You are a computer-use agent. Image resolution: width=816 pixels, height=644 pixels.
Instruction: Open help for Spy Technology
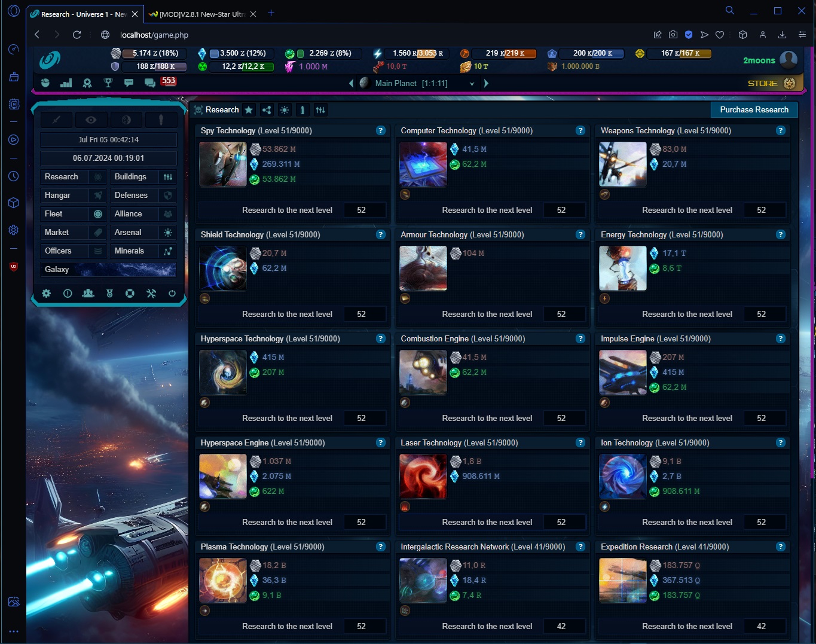[380, 130]
